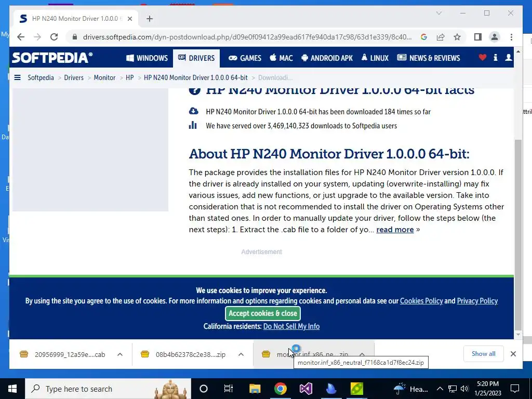Open the hamburger menu in breadcrumb bar
The height and width of the screenshot is (399, 532).
17,78
